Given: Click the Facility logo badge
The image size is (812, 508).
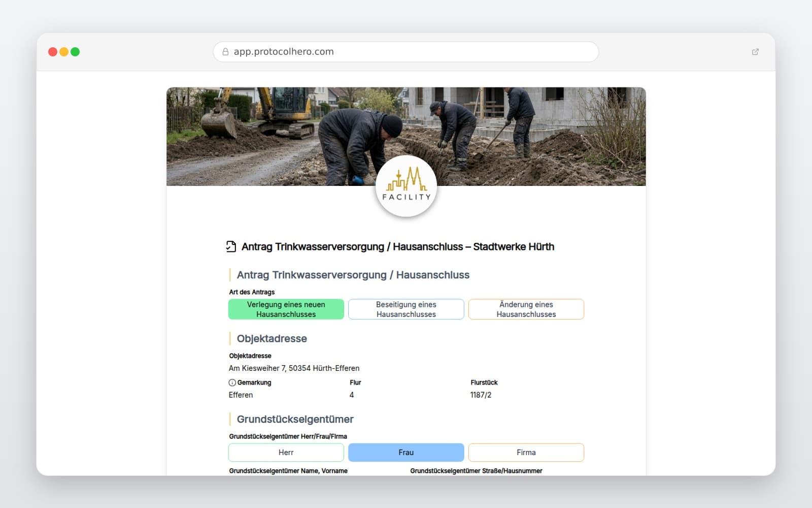Looking at the screenshot, I should click(x=406, y=186).
